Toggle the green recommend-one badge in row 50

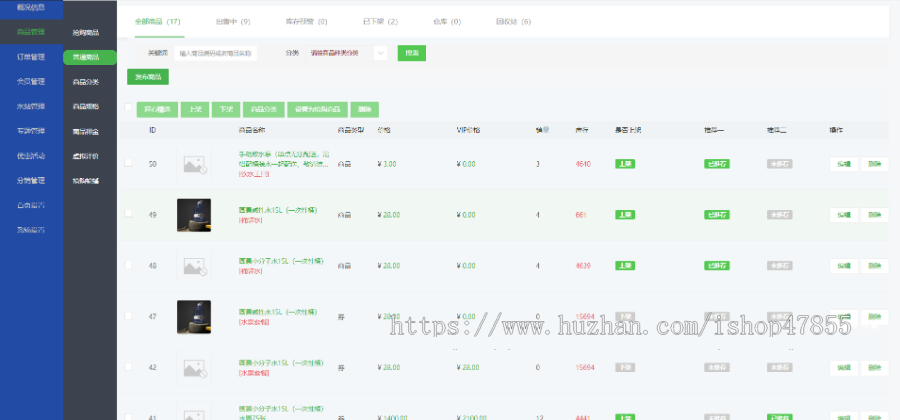click(x=717, y=164)
